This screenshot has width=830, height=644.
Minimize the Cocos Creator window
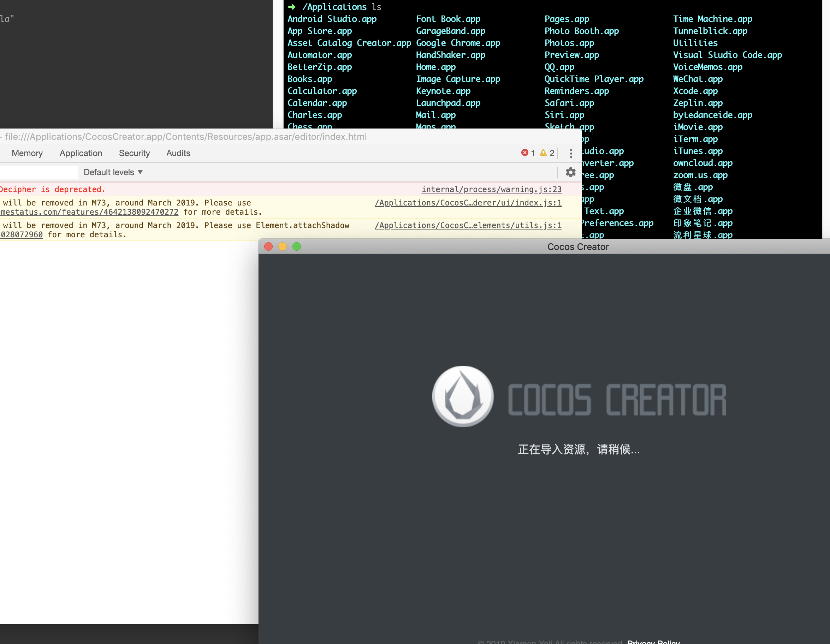282,246
